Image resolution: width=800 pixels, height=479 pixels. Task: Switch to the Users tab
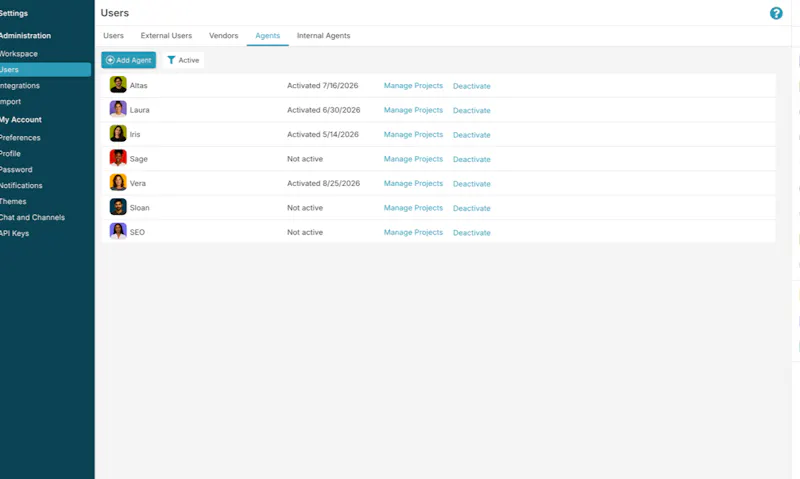tap(113, 36)
